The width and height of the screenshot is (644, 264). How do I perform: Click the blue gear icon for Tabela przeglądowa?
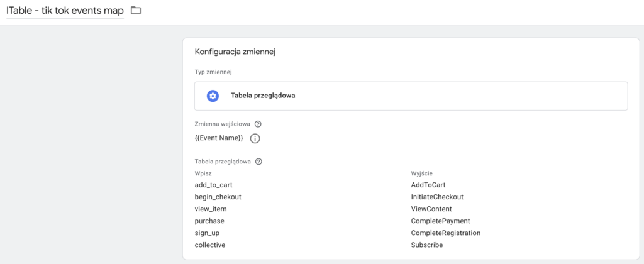click(x=213, y=96)
